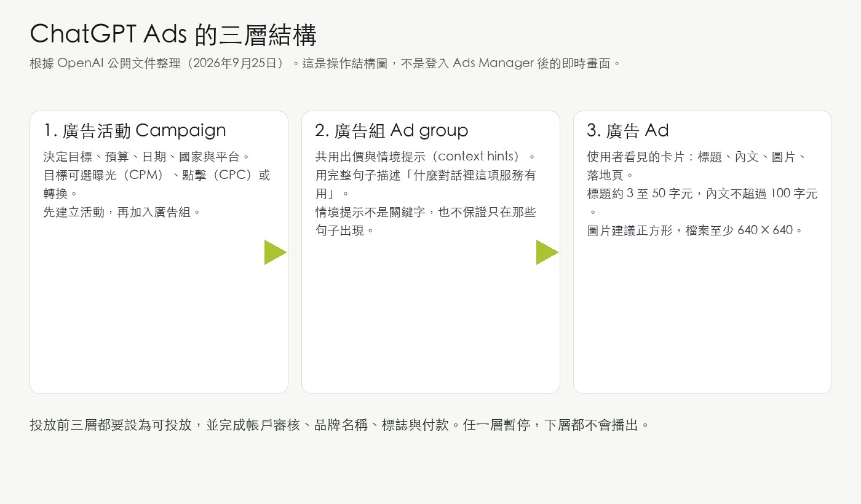Click the green arrow between Ad group and Ad
Image resolution: width=861 pixels, height=504 pixels.
[547, 252]
